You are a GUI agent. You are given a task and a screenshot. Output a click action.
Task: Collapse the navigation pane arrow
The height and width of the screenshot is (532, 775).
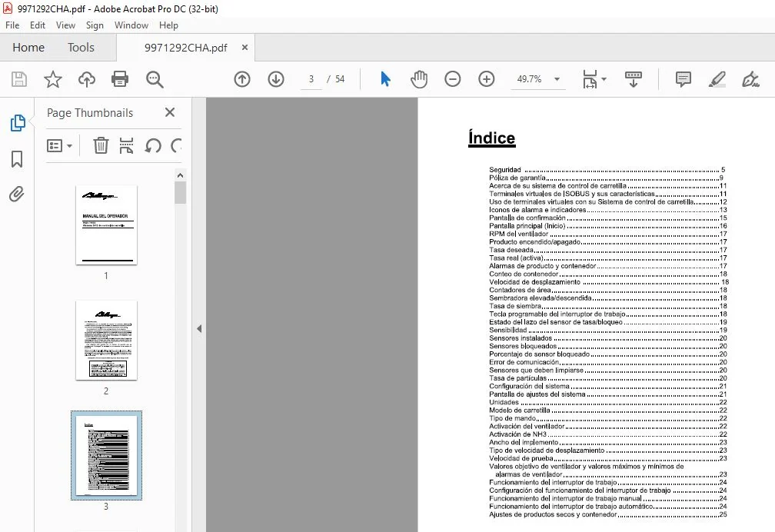click(x=199, y=329)
